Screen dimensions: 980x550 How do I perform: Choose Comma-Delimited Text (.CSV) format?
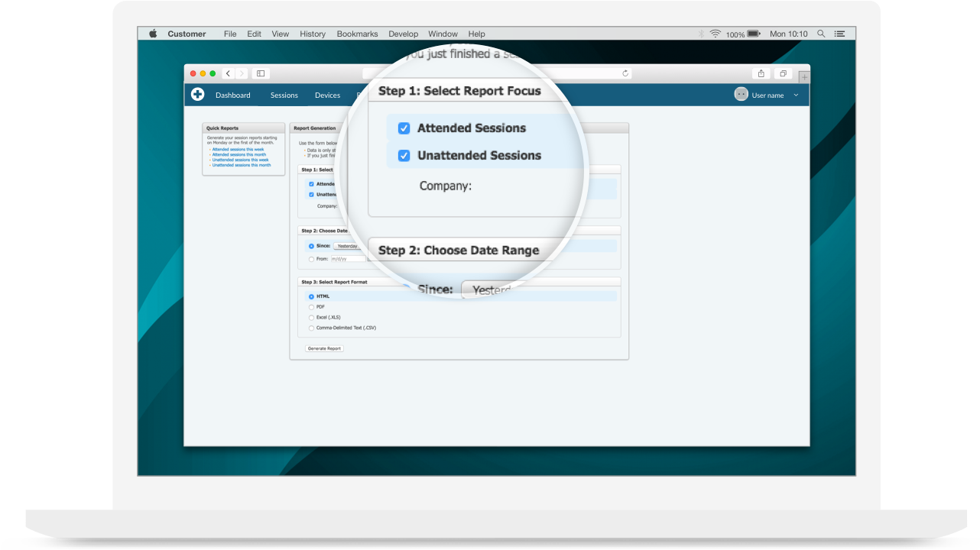[x=311, y=328]
